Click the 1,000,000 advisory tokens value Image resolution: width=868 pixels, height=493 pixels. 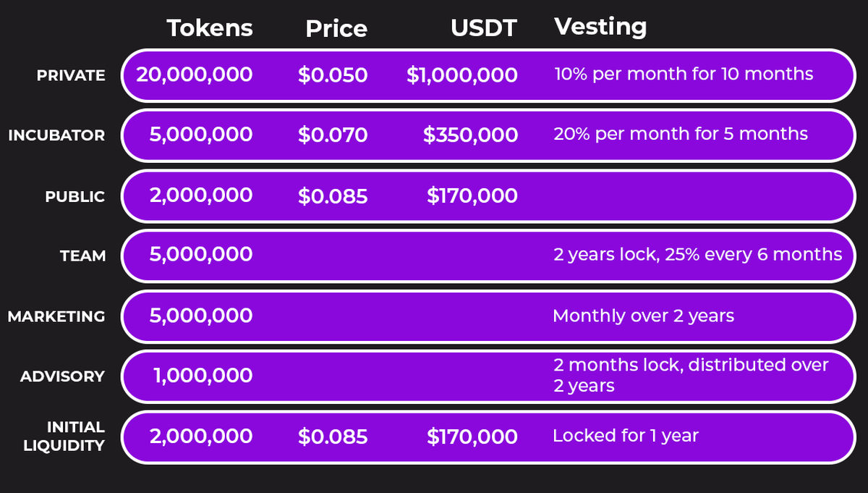203,376
